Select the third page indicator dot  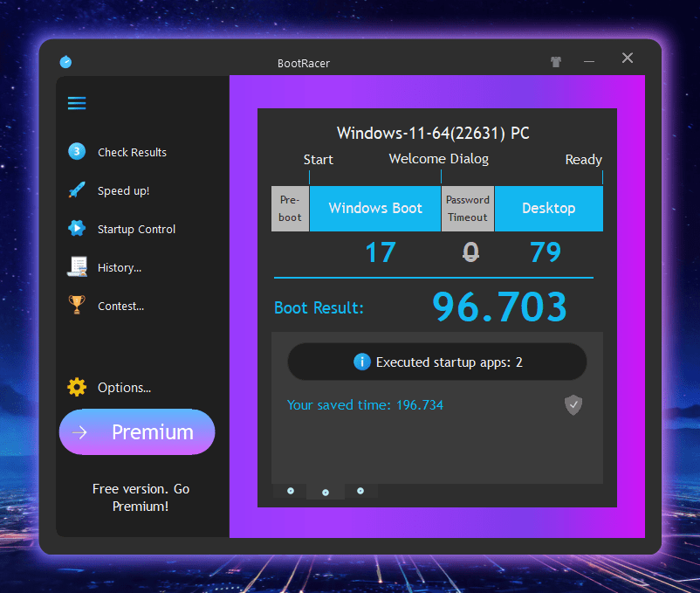(360, 491)
